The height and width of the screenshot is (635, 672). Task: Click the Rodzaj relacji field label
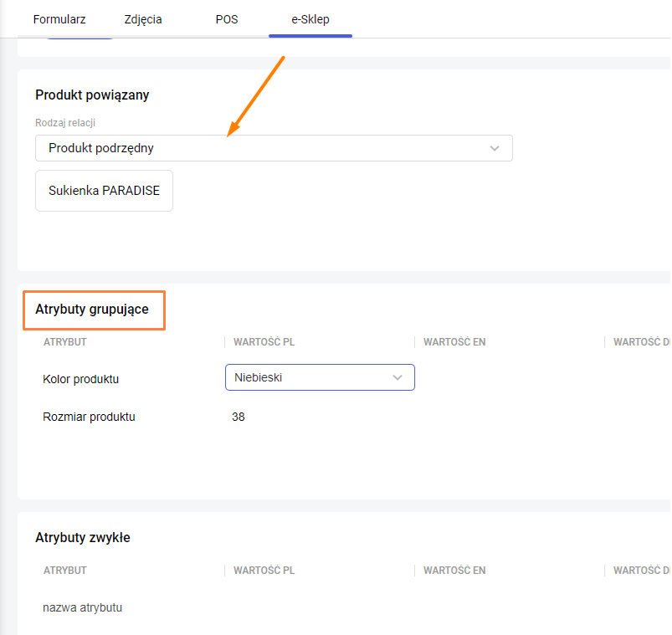click(65, 123)
